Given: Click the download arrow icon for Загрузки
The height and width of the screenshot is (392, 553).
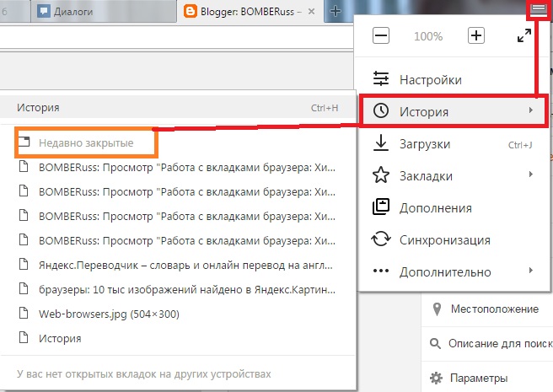Looking at the screenshot, I should (381, 143).
